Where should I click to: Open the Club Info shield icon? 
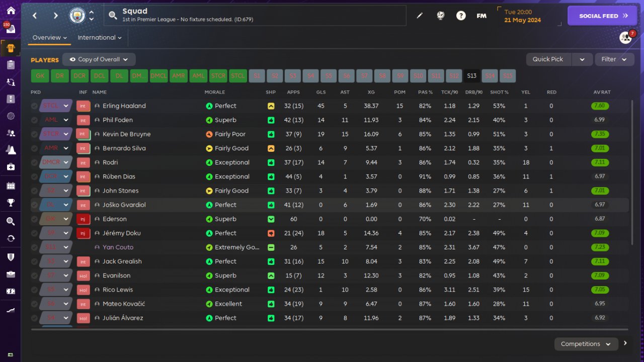(x=11, y=257)
